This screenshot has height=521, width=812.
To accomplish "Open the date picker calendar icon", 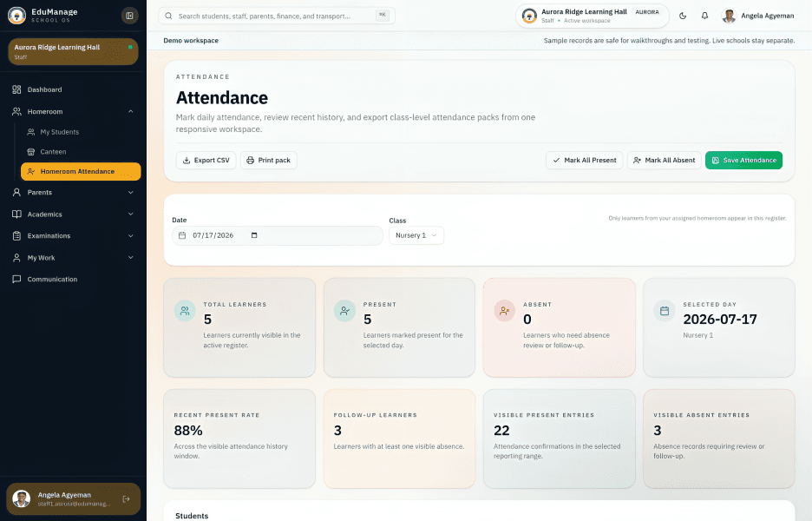I will [x=254, y=235].
